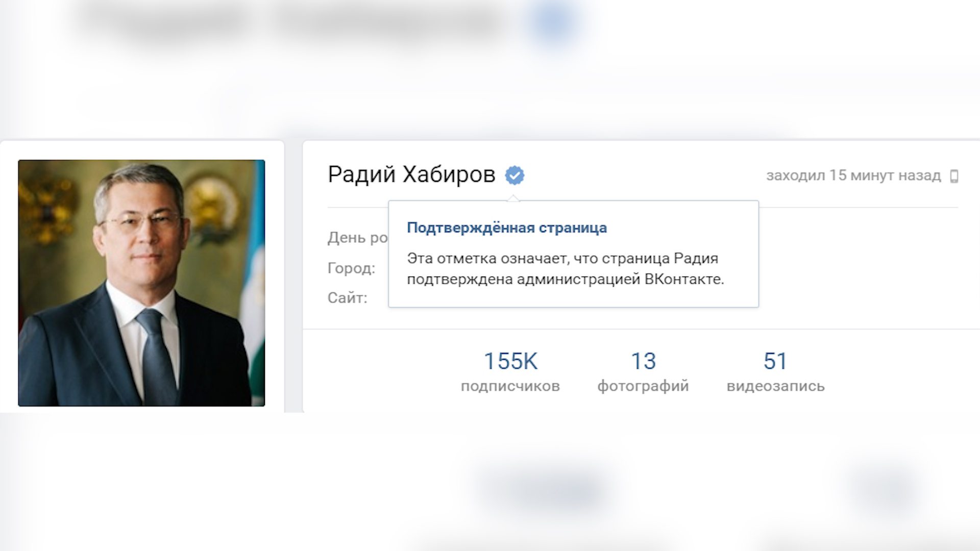
Task: Open the 13 фотографий counter
Action: tap(643, 371)
